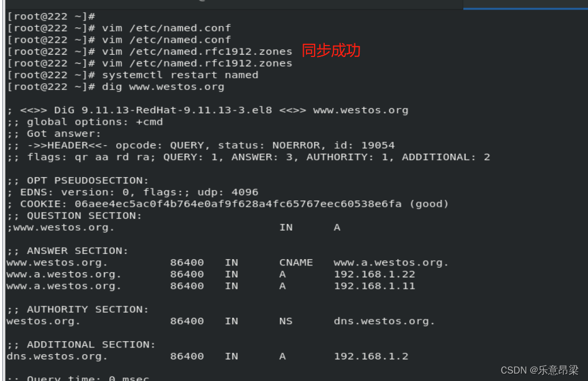Click the bare '[root@222 ~]#' prompt line
588x381 pixels.
[x=51, y=17]
